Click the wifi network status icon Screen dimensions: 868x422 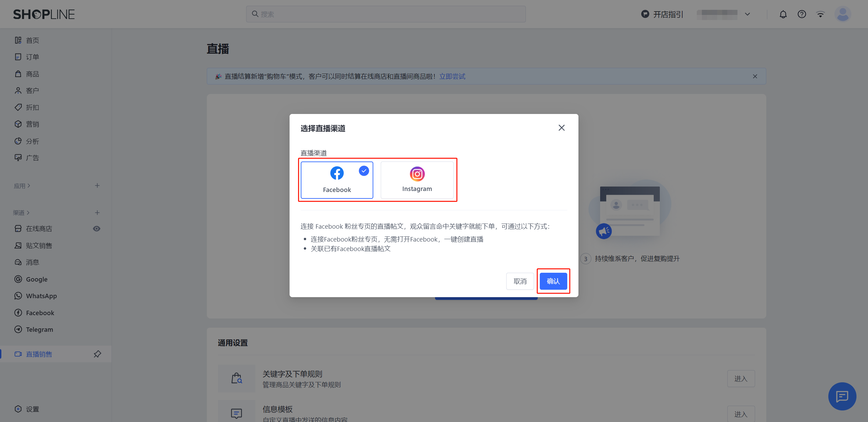[x=820, y=14]
